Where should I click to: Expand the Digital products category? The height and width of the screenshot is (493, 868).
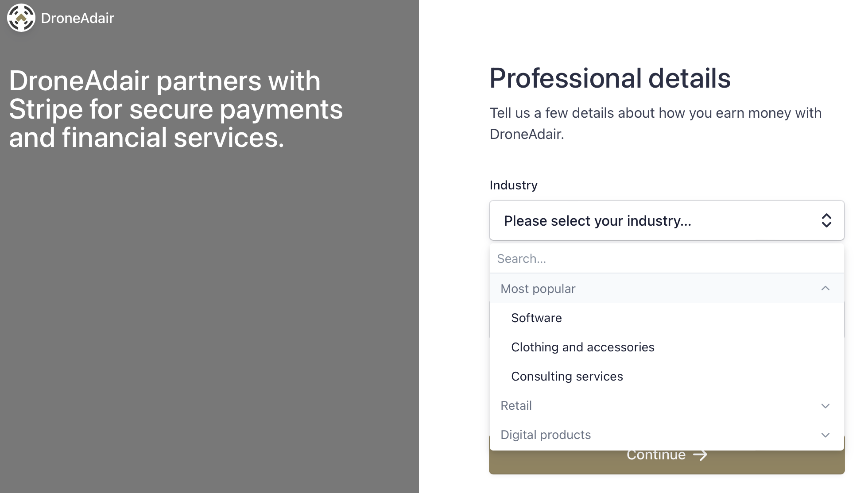pos(667,435)
